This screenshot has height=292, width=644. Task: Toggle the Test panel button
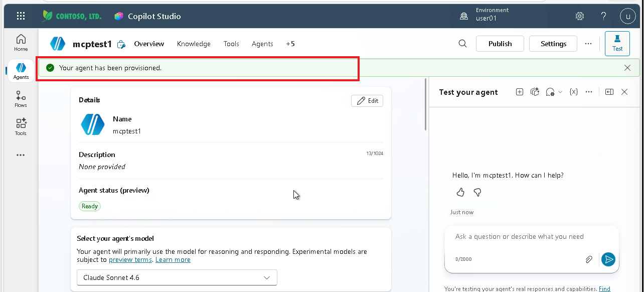[x=617, y=44]
